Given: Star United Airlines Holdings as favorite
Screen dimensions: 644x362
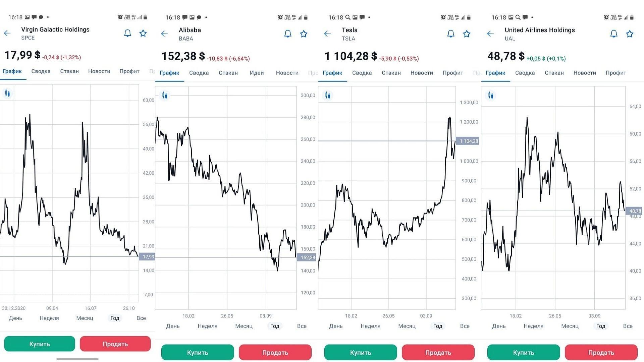Looking at the screenshot, I should [x=630, y=34].
